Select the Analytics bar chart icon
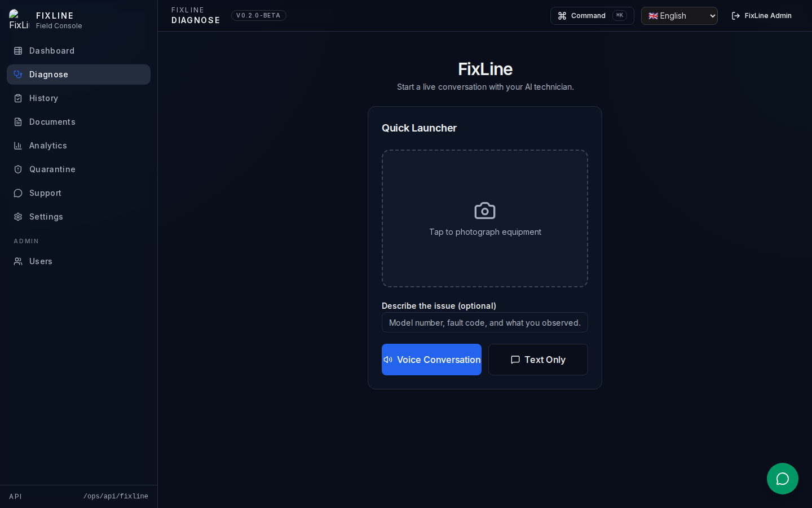The image size is (812, 508). click(x=17, y=146)
